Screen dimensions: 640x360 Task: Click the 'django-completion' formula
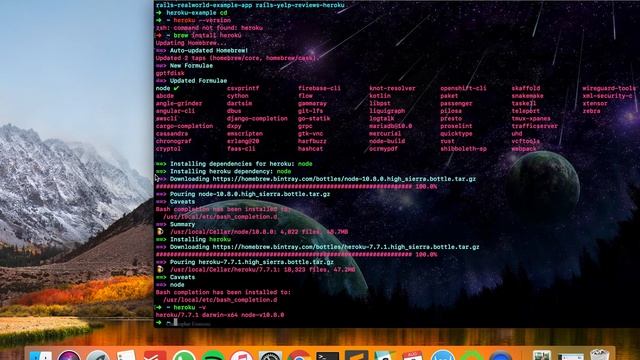(257, 118)
